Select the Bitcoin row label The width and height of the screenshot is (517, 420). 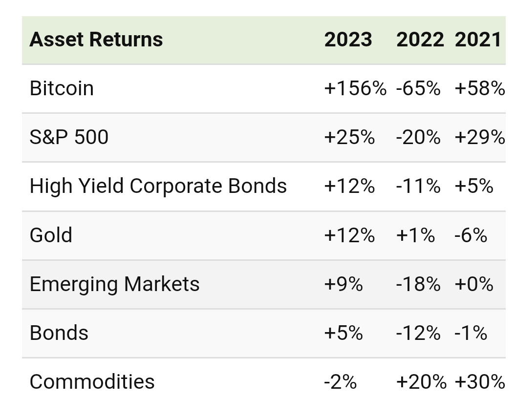click(62, 88)
